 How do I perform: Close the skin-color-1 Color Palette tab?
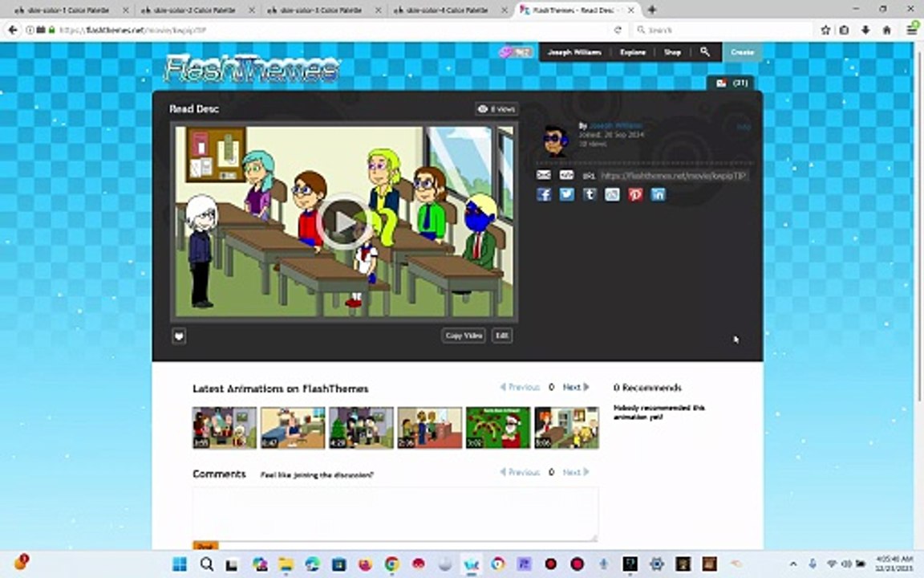(x=125, y=10)
